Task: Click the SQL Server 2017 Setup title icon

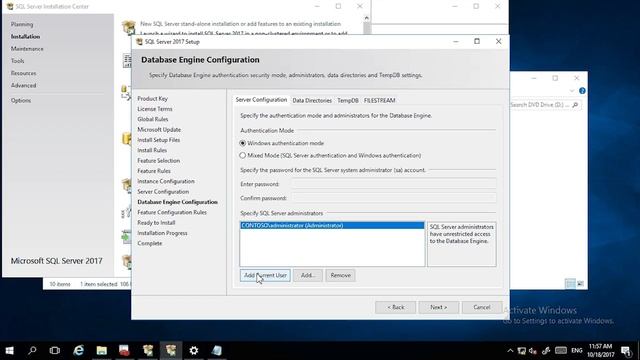Action: 139,42
